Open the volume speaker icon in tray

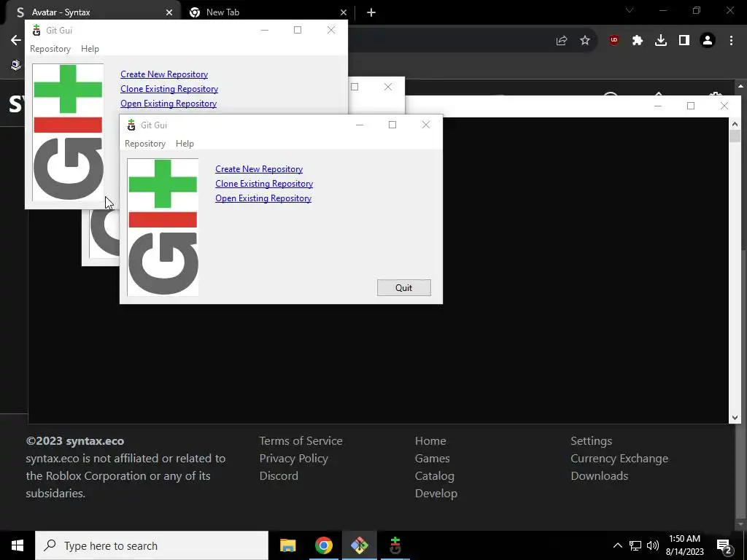(653, 545)
